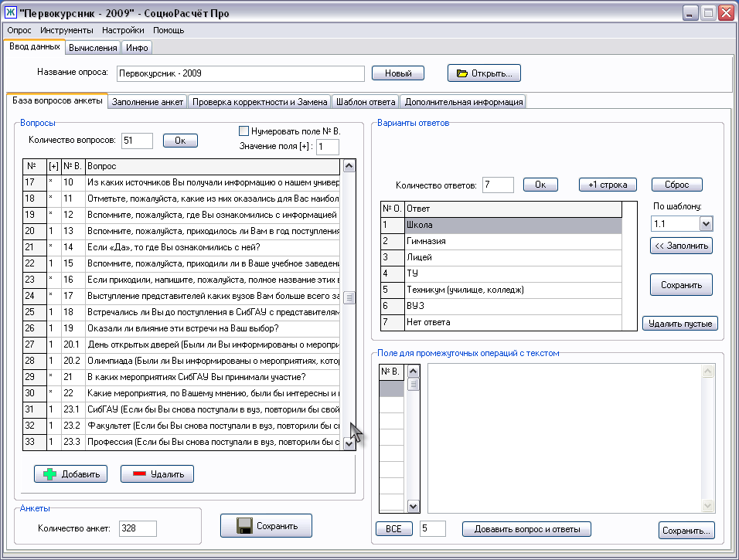Click the Количество ответов input field
The height and width of the screenshot is (560, 739).
coord(498,185)
